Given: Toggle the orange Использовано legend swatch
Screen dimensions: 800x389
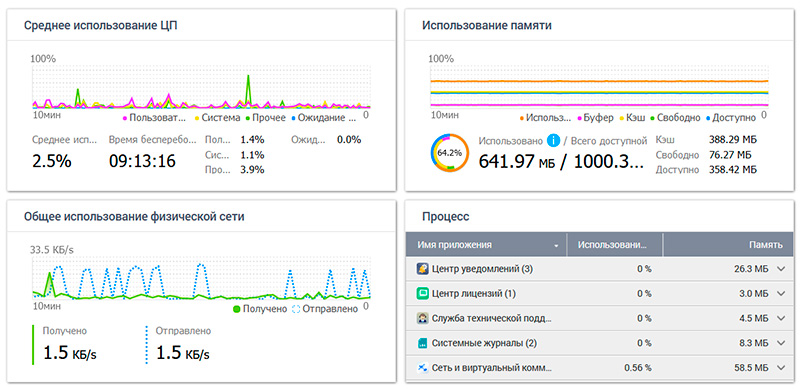Looking at the screenshot, I should tap(522, 118).
